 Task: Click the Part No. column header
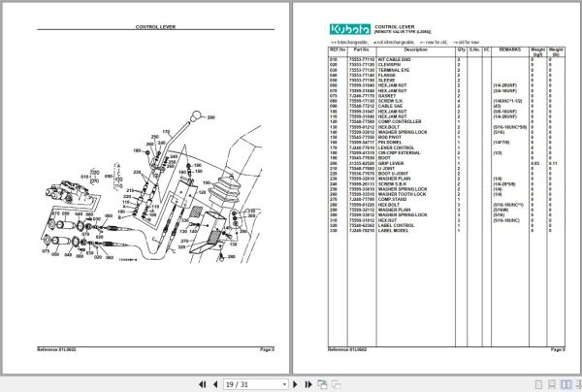click(x=362, y=49)
